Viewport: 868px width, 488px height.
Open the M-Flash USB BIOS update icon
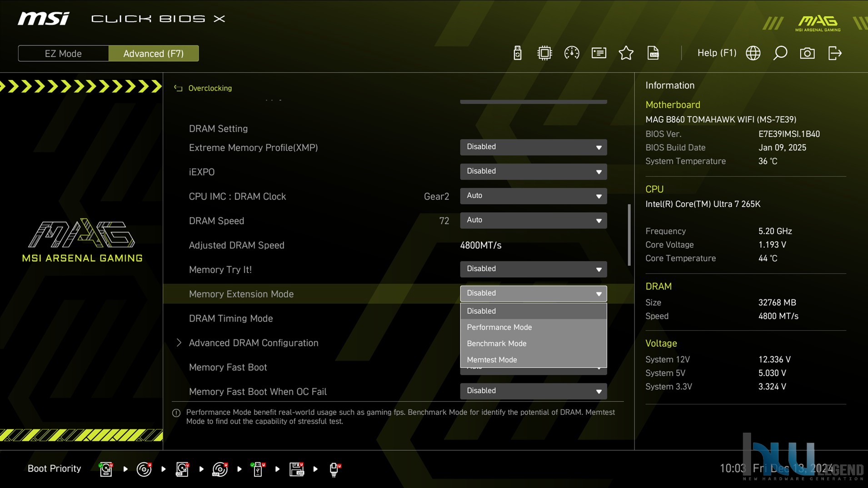517,53
